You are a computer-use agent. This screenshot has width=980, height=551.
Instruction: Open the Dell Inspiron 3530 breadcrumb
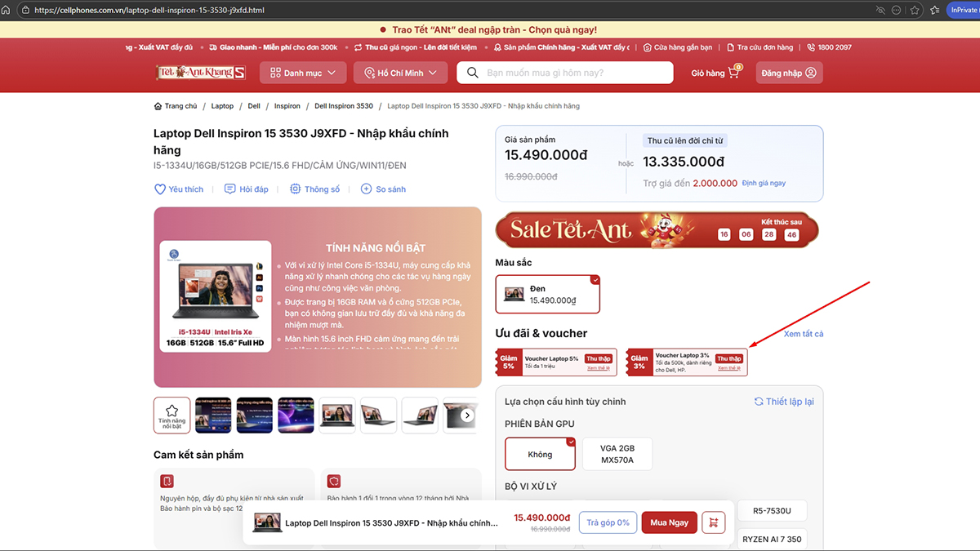point(344,106)
